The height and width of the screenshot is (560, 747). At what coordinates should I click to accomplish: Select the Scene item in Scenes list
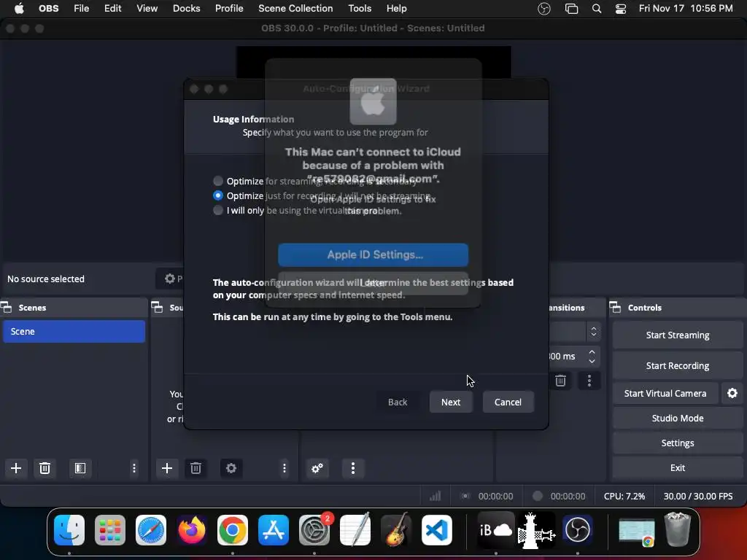click(74, 332)
